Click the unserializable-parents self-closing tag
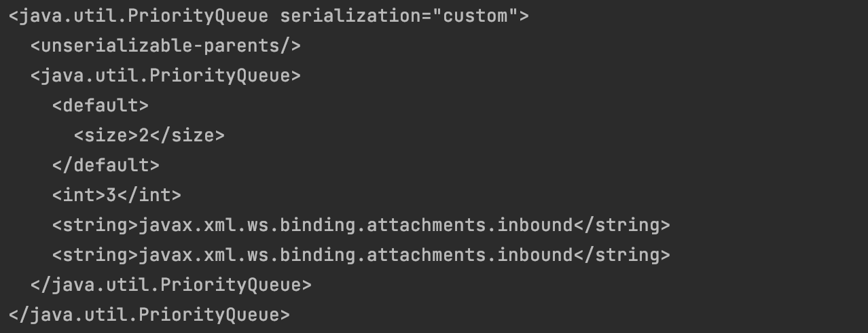This screenshot has width=868, height=333. click(165, 46)
